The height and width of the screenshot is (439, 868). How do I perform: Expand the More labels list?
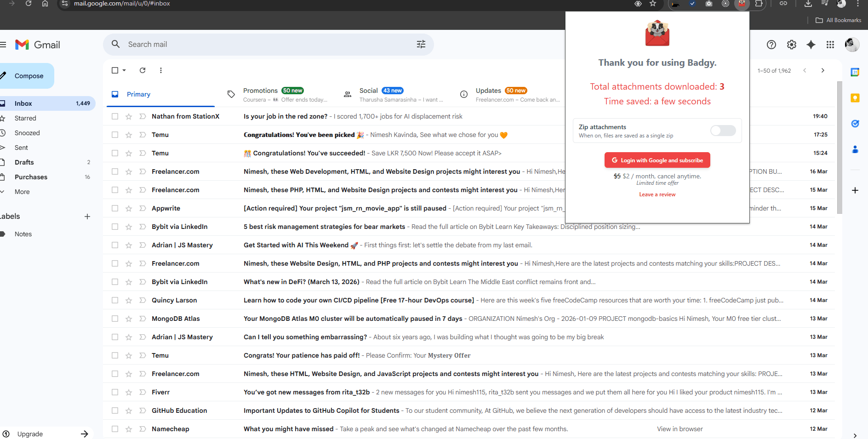(x=22, y=192)
